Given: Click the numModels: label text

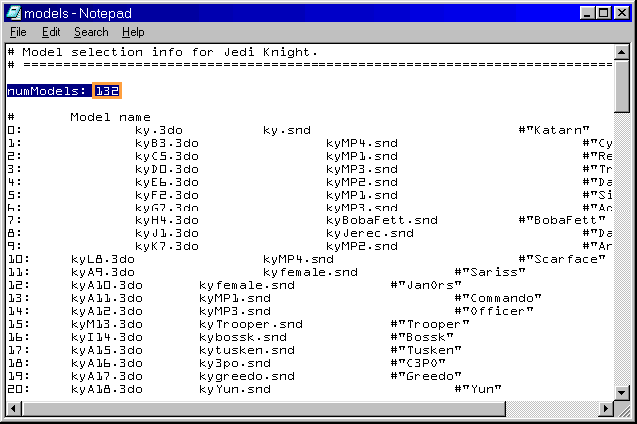Looking at the screenshot, I should point(47,91).
